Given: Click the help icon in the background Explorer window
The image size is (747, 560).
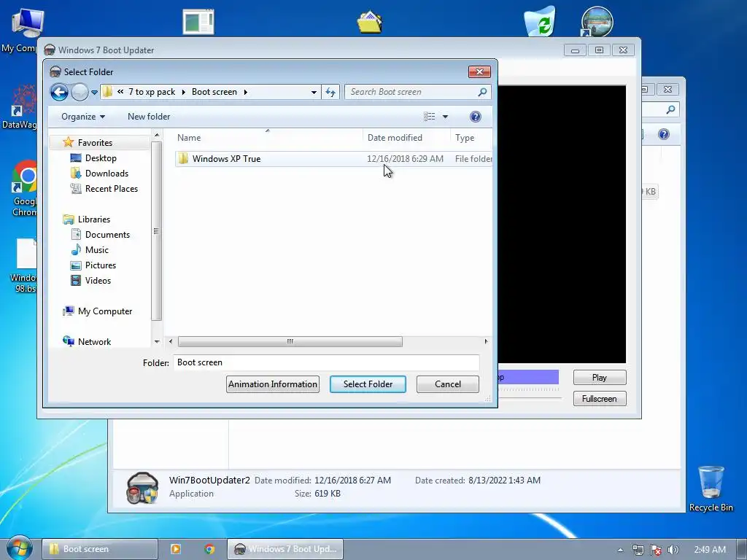Looking at the screenshot, I should pyautogui.click(x=663, y=134).
